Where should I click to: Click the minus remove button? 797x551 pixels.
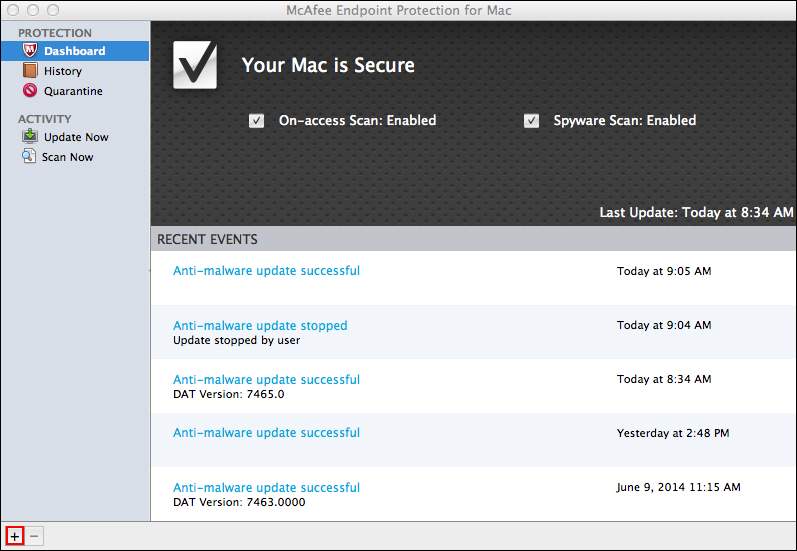pyautogui.click(x=34, y=536)
